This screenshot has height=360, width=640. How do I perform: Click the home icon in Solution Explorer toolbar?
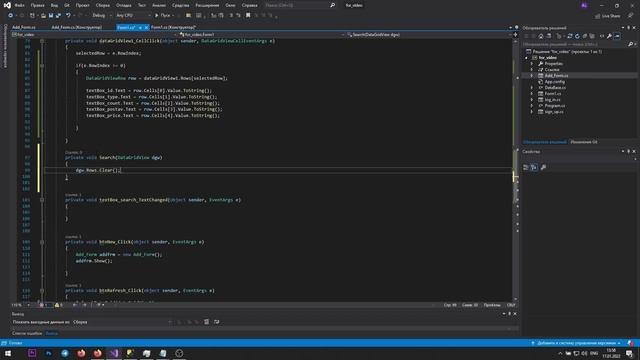click(541, 36)
